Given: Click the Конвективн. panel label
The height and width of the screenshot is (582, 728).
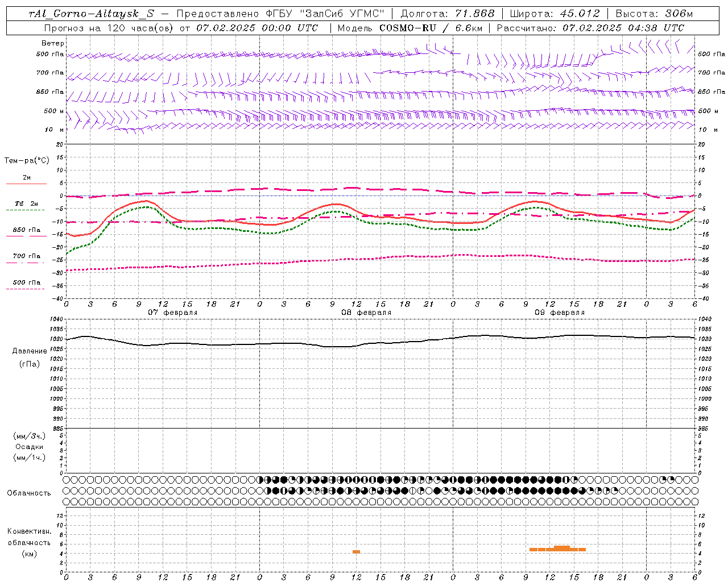Looking at the screenshot, I should coord(30,531).
